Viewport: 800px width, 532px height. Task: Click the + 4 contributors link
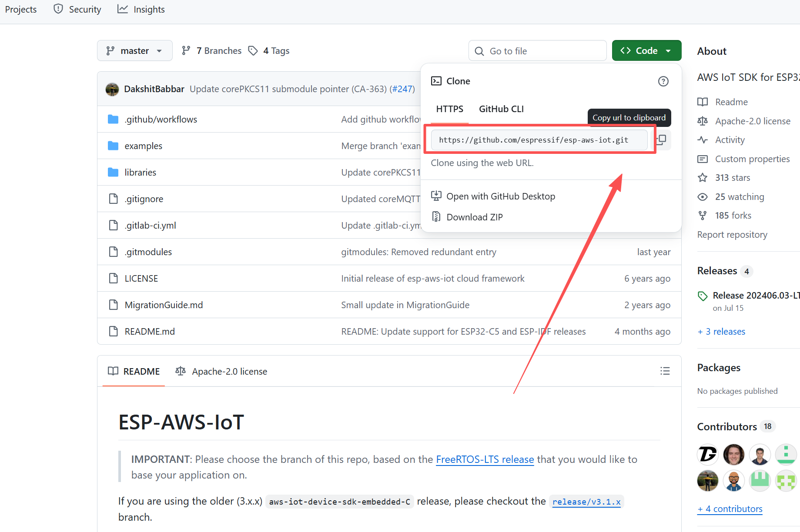pos(730,509)
